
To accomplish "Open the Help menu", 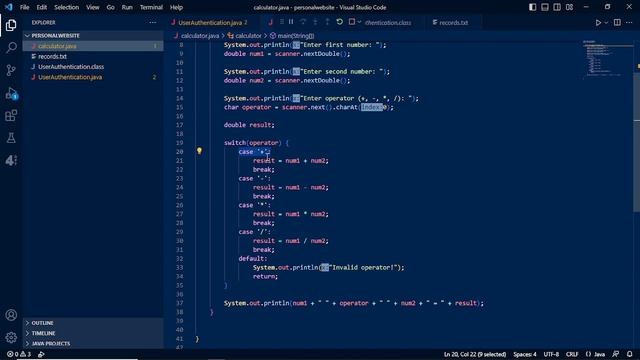I will [176, 7].
